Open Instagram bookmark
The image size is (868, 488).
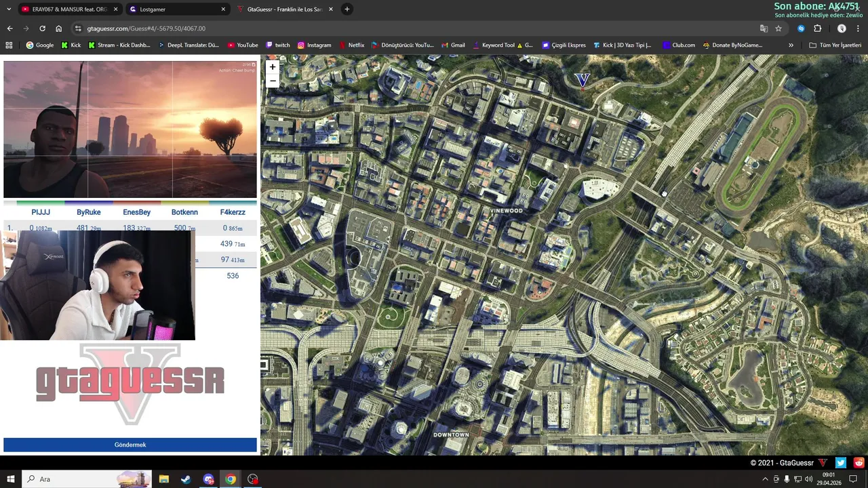315,45
